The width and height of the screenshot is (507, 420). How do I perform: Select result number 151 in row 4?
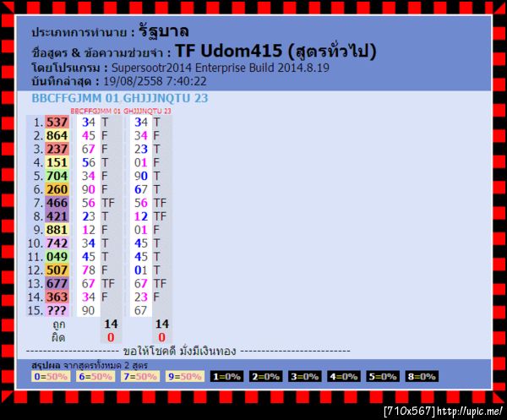pyautogui.click(x=57, y=162)
